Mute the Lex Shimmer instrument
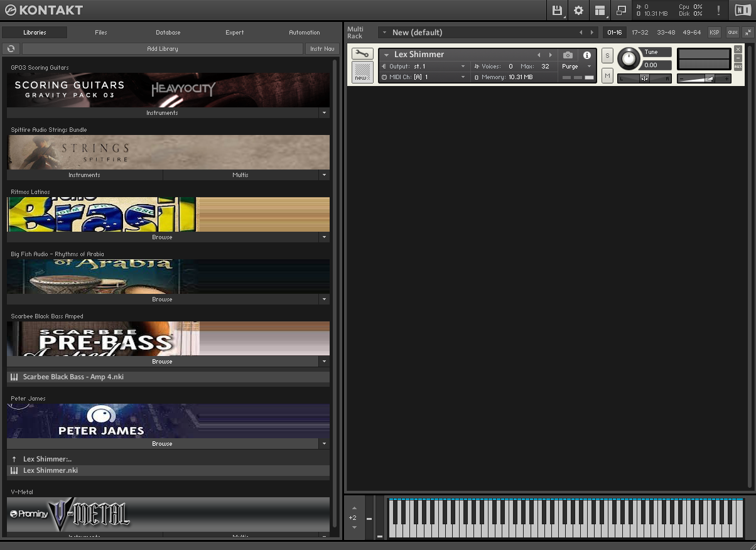 click(x=607, y=76)
